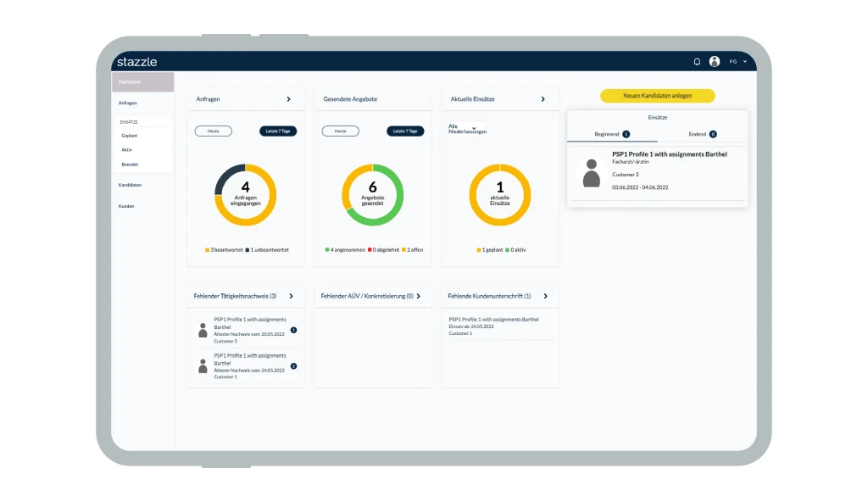868x502 pixels.
Task: Select Aktiv under Einsätze
Action: (127, 150)
